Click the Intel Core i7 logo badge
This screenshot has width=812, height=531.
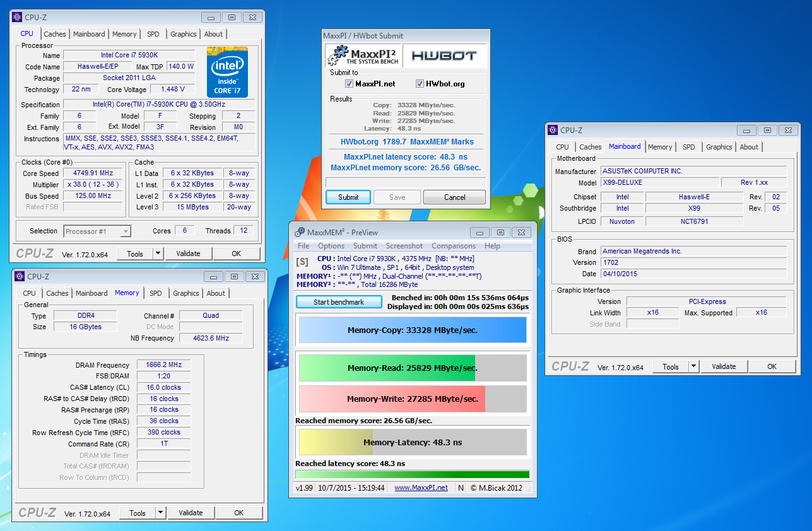pos(227,72)
